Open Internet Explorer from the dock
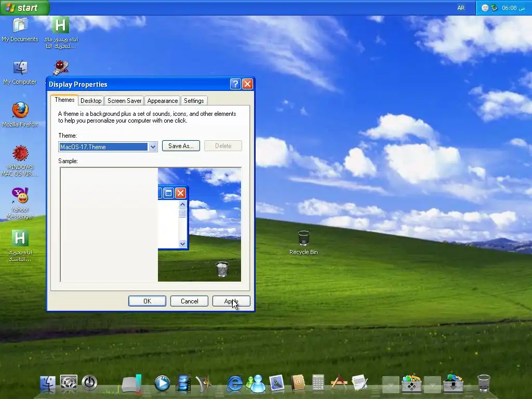The image size is (532, 399). [x=235, y=384]
